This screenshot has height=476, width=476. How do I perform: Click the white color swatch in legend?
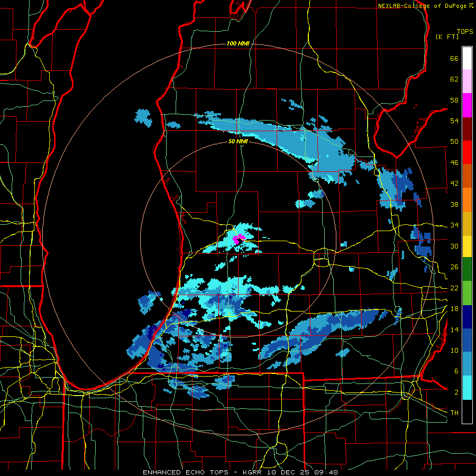click(x=467, y=58)
